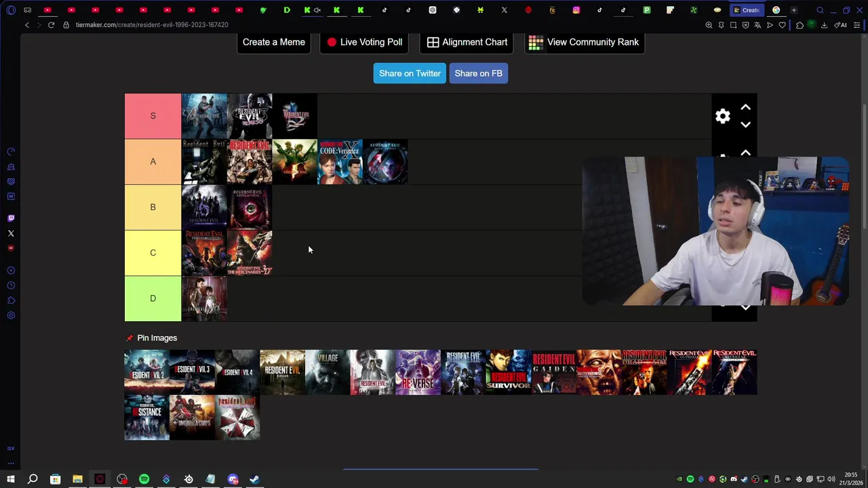Open Steam from the taskbar
The width and height of the screenshot is (868, 488).
pos(254,479)
